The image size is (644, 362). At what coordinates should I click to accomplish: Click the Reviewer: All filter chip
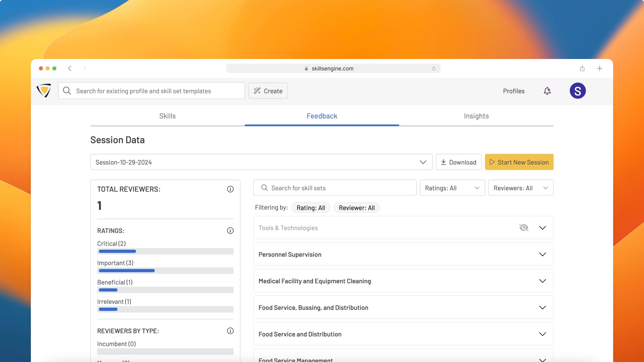(357, 207)
